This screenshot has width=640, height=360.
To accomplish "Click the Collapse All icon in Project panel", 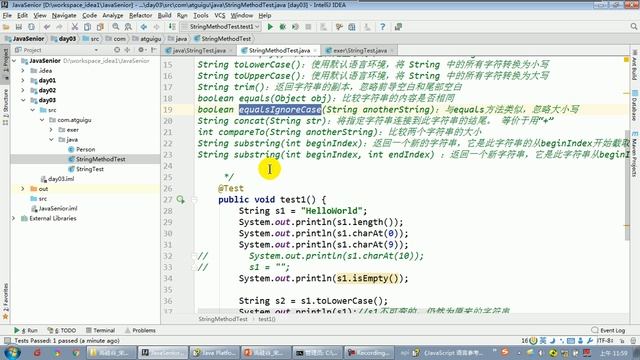I will [x=127, y=50].
